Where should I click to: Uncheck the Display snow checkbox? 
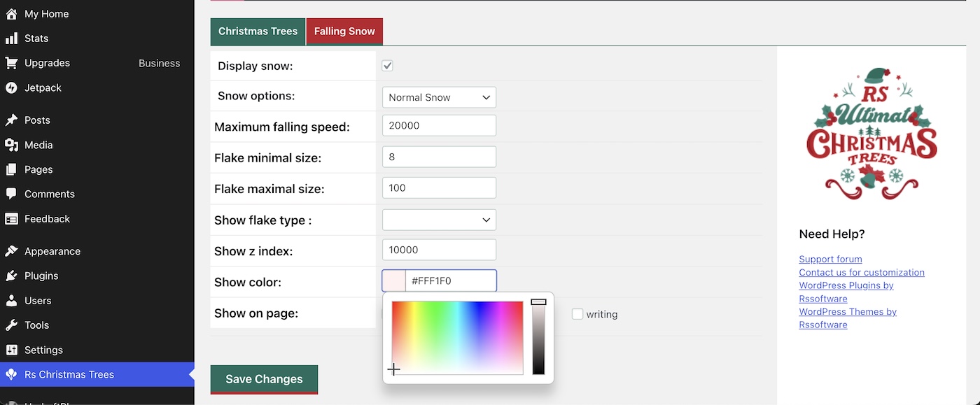(x=387, y=66)
